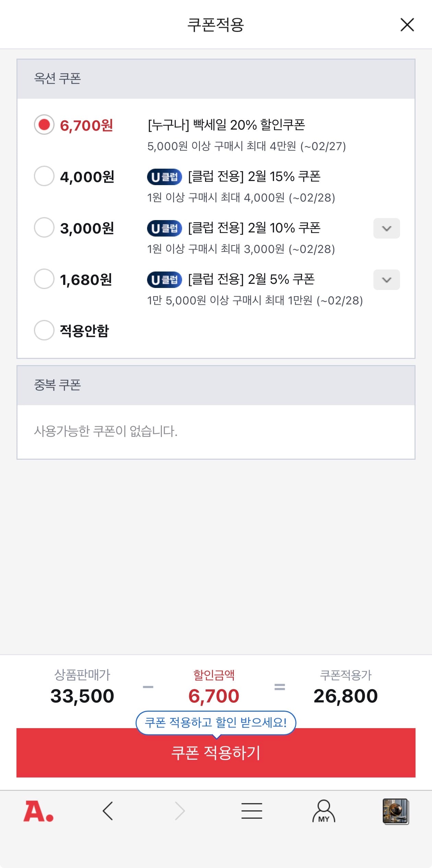Expand the 2월 10% 쿠폰 dropdown arrow
Screen dimensions: 432x868
(386, 228)
